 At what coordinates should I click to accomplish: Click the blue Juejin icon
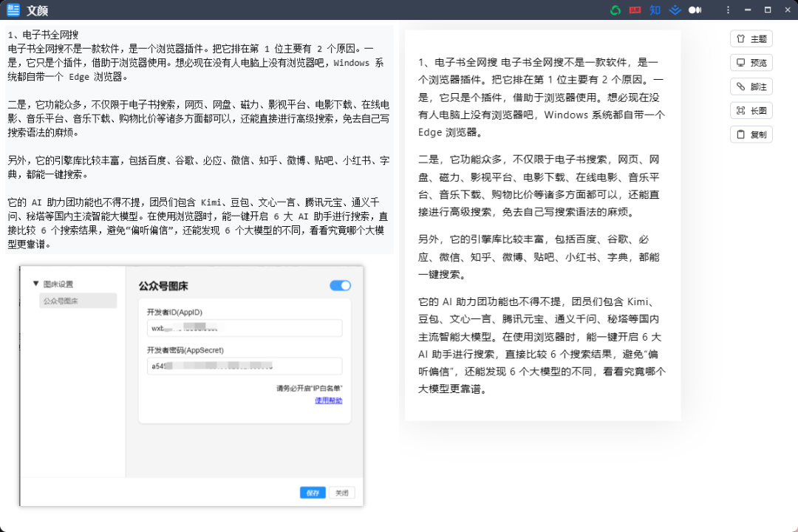(x=675, y=10)
